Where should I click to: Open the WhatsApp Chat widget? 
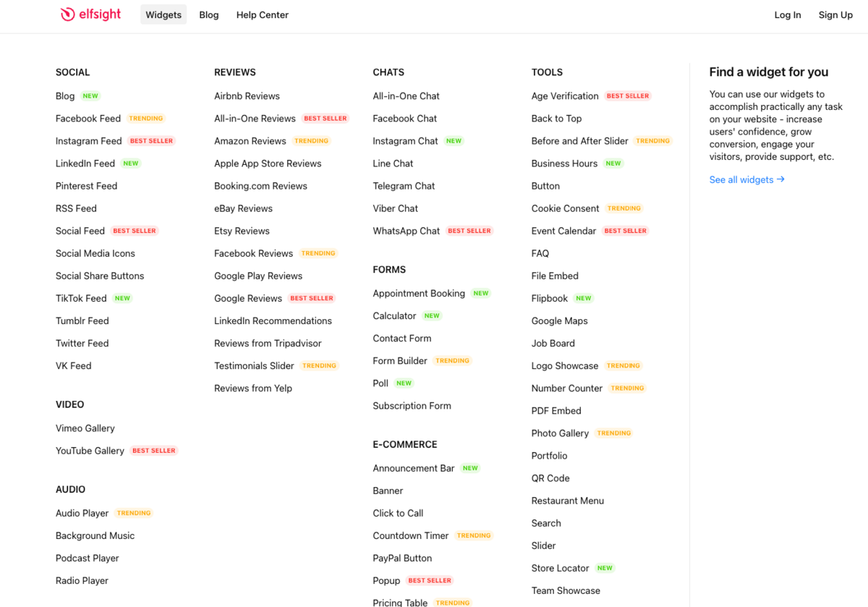pyautogui.click(x=406, y=231)
